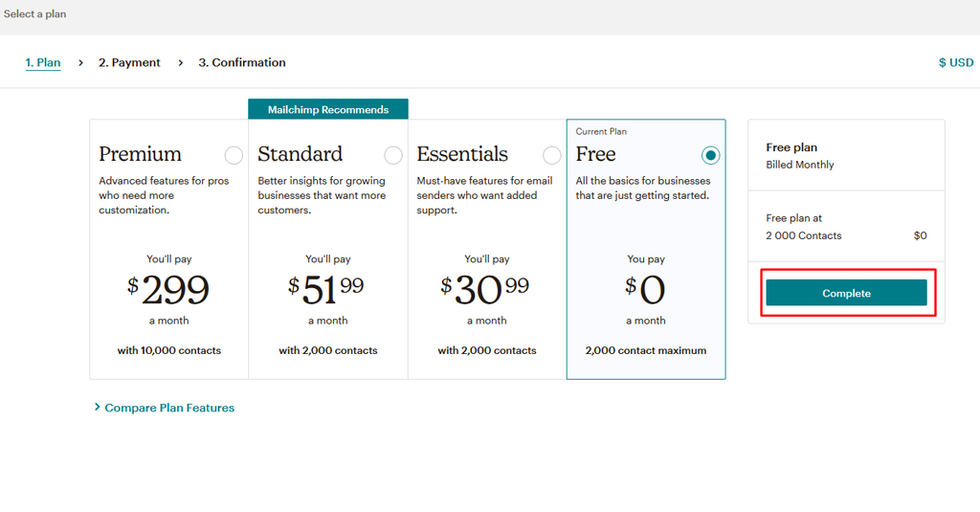
Task: Select the Standard plan radio button
Action: tap(392, 155)
